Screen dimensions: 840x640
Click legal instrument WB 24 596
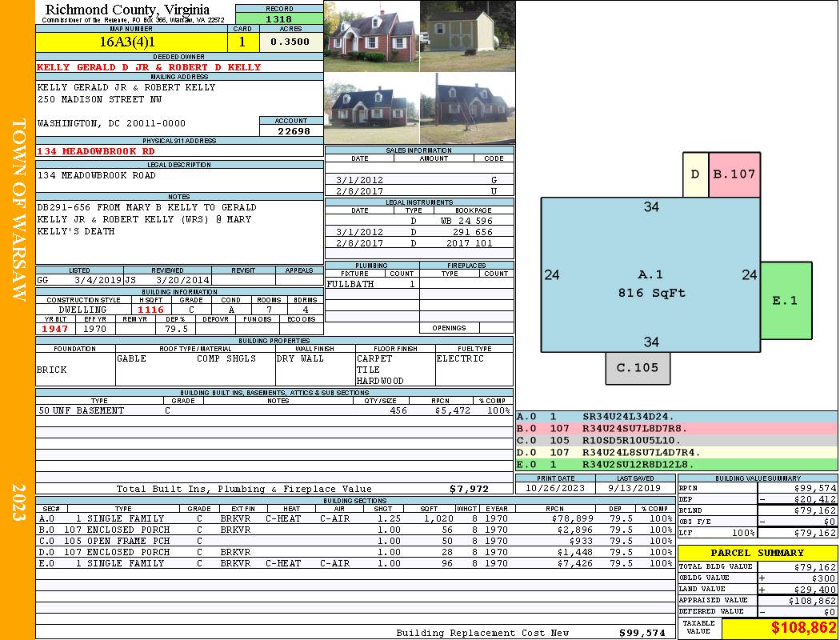(x=466, y=221)
